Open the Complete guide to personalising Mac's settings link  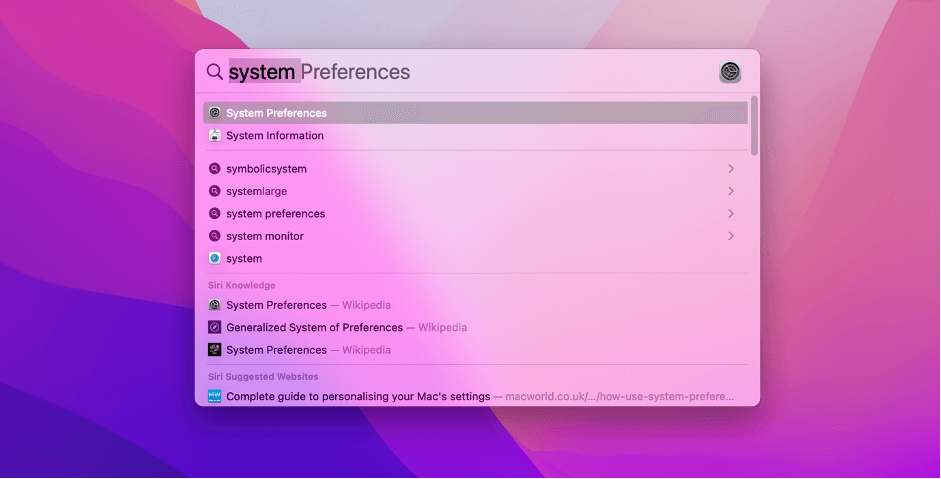click(x=358, y=396)
